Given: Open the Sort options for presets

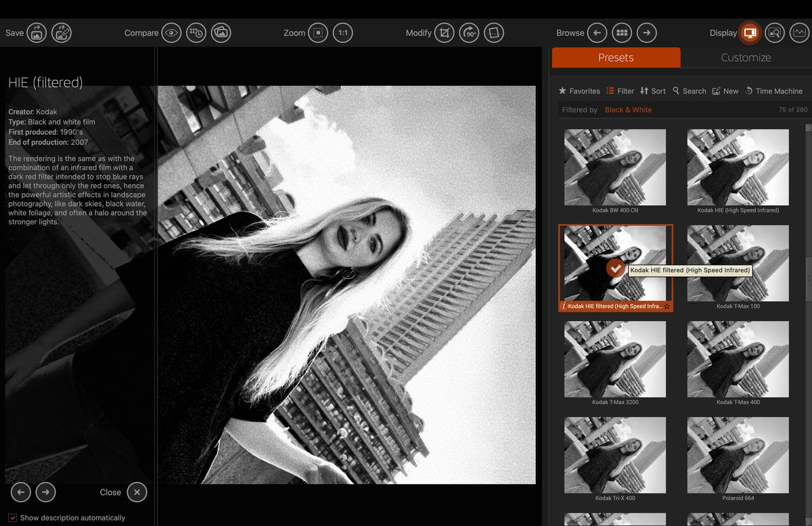Looking at the screenshot, I should 653,91.
